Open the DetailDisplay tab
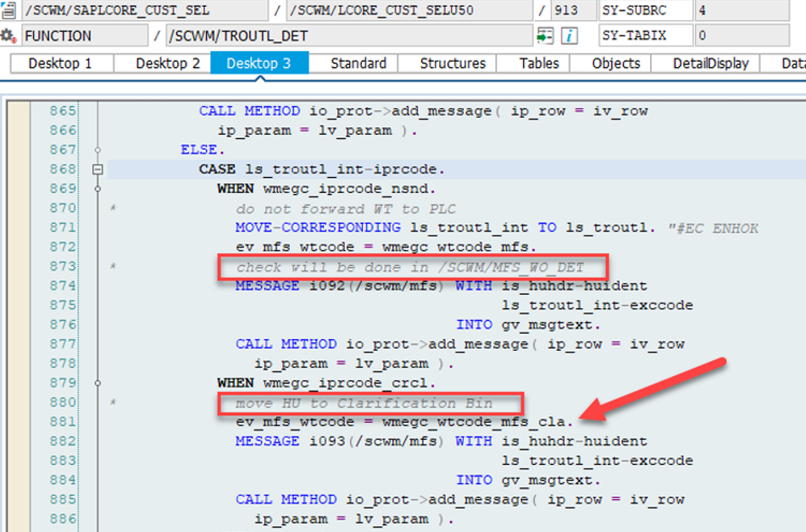 (710, 64)
